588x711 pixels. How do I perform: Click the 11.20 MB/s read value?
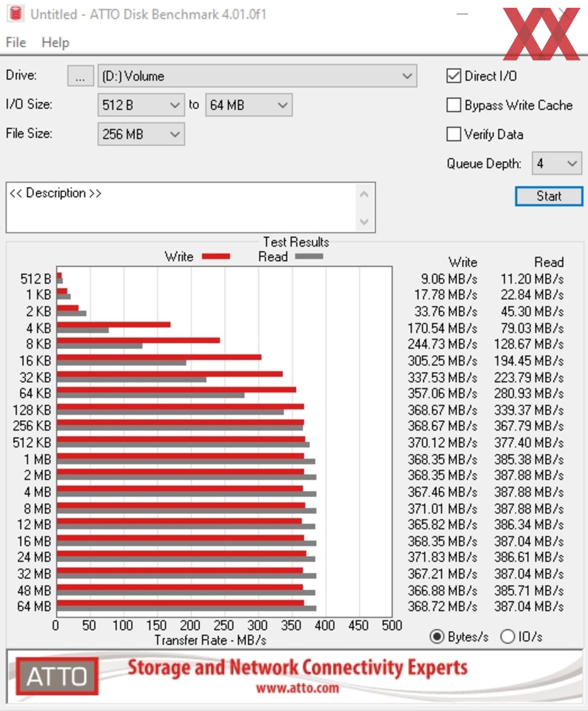coord(532,279)
